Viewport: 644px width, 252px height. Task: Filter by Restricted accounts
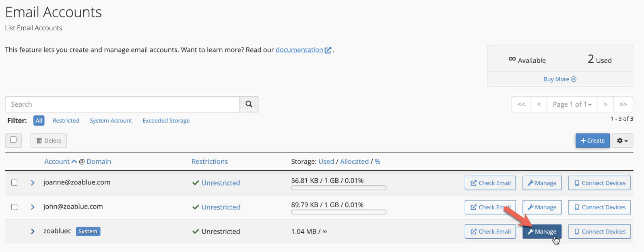click(x=66, y=121)
